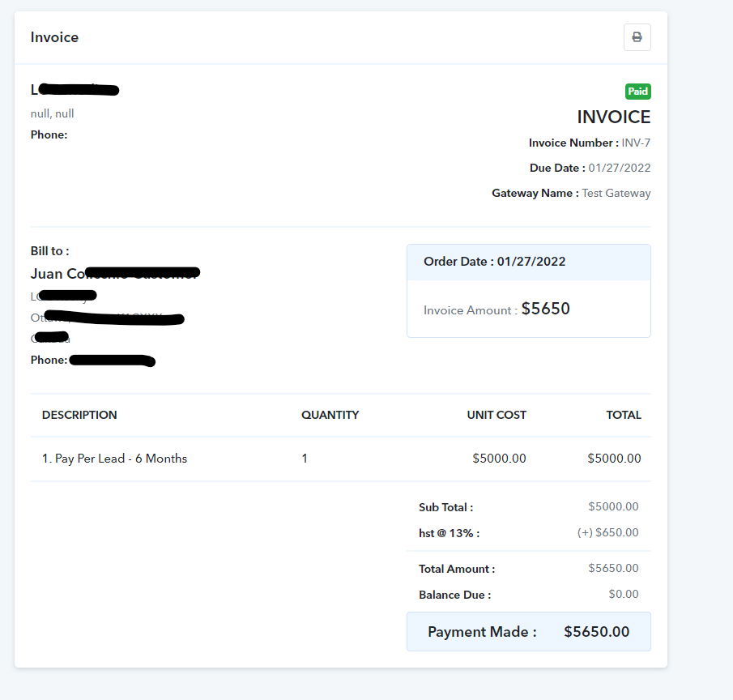
Task: Click the Payment Made $5650.00 amount
Action: [596, 632]
